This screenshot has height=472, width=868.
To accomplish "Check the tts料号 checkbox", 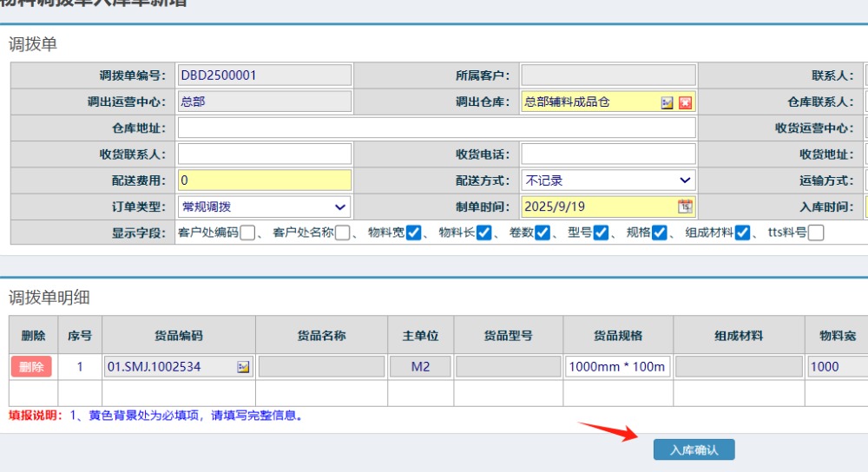I will [816, 233].
